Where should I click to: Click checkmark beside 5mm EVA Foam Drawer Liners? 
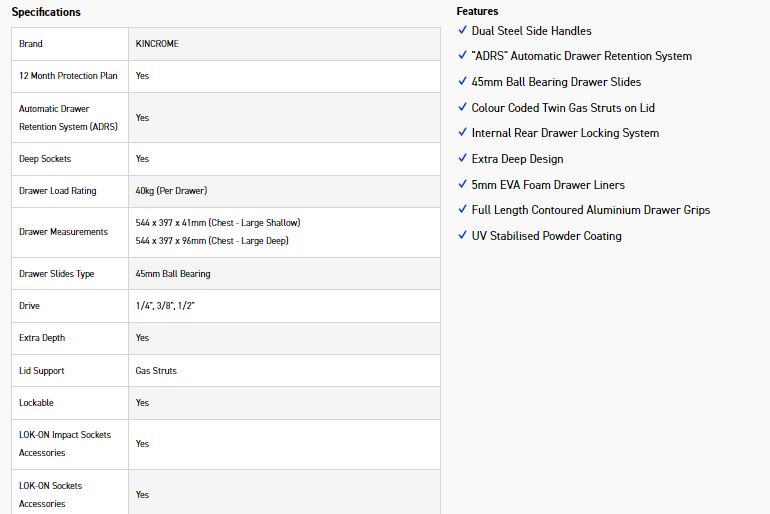(462, 184)
